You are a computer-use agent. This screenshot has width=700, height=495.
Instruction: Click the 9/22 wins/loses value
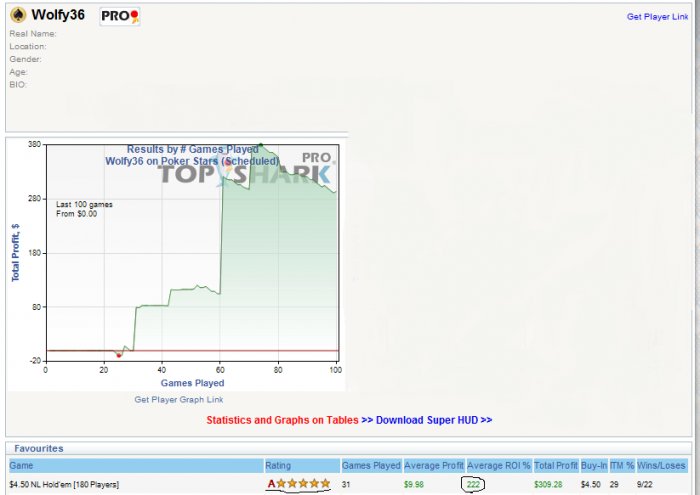[x=645, y=484]
